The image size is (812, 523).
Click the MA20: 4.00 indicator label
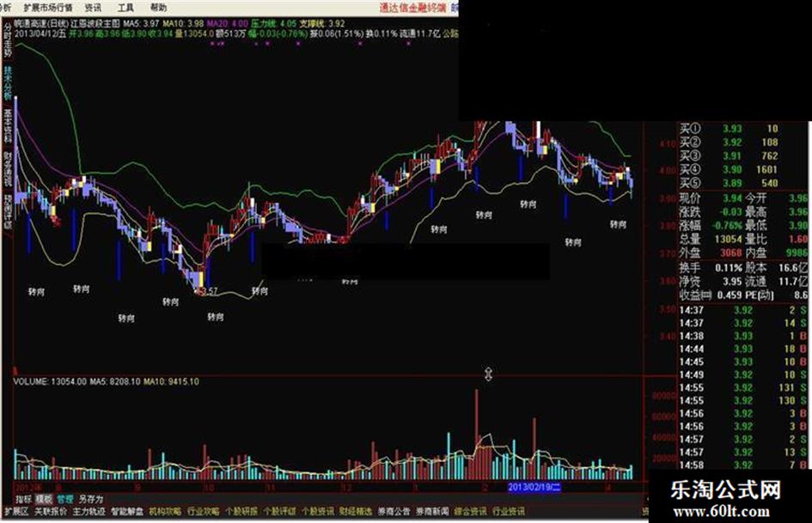click(228, 23)
